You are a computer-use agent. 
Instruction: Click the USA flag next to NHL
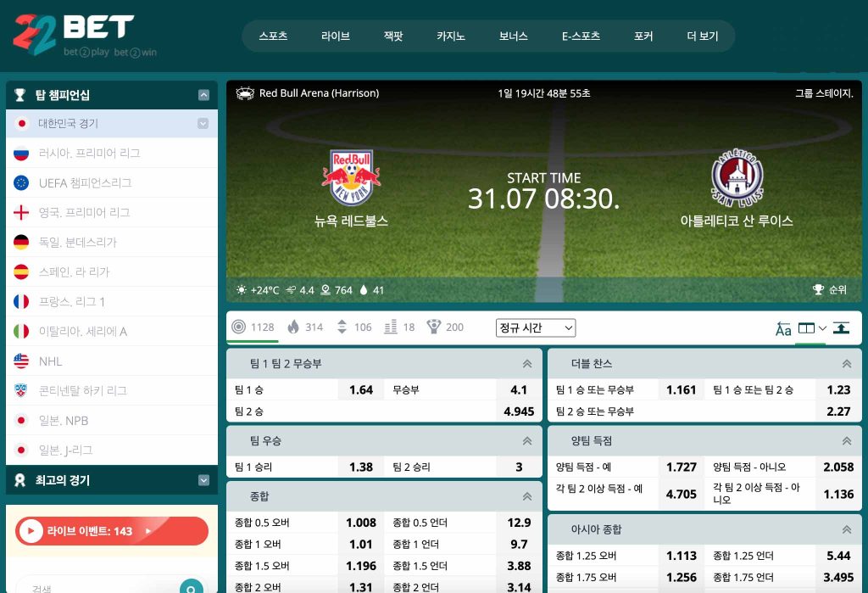click(x=21, y=361)
